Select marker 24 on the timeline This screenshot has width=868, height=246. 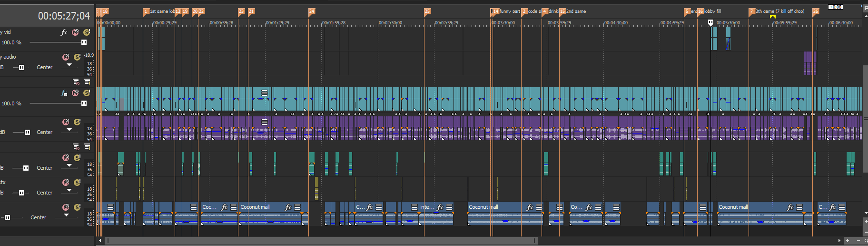coord(311,11)
